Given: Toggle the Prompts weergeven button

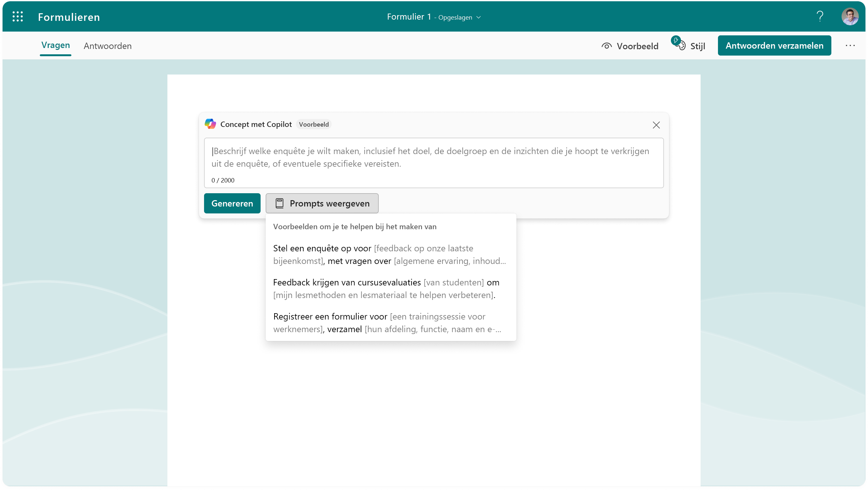Looking at the screenshot, I should coord(322,203).
